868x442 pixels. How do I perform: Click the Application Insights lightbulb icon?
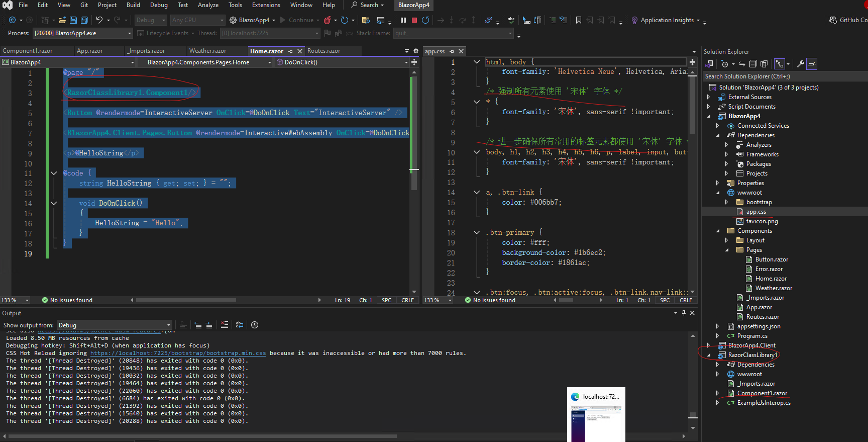(635, 20)
